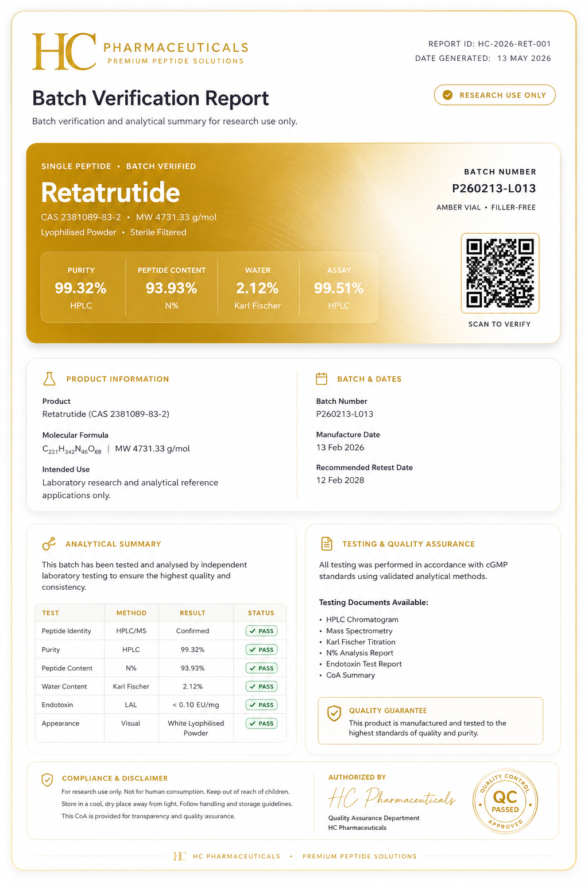Image resolution: width=588 pixels, height=882 pixels.
Task: Click the Amber Vial • Filler-Free text
Action: pyautogui.click(x=486, y=207)
